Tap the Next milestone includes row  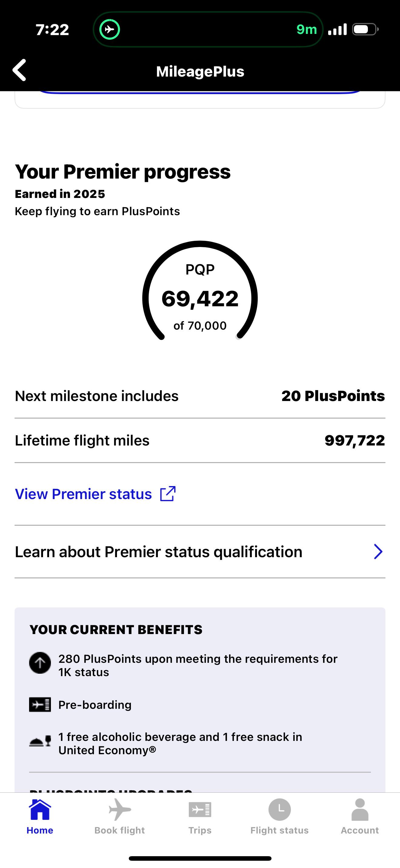(200, 396)
